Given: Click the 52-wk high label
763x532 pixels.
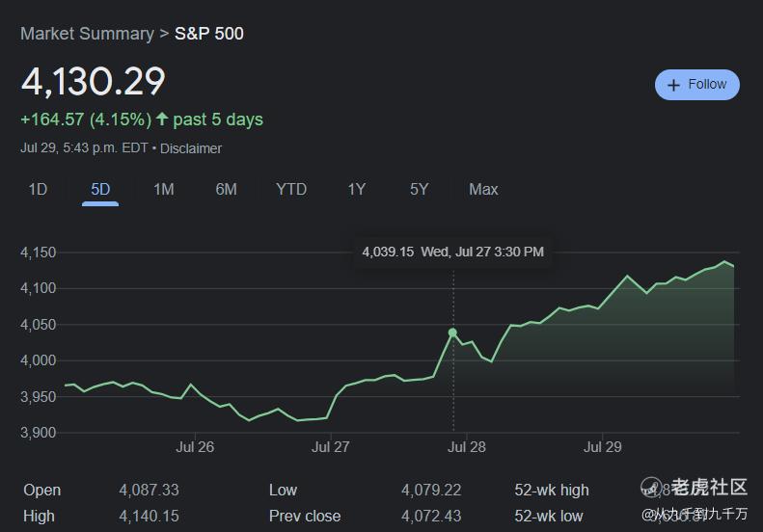Looking at the screenshot, I should [x=552, y=491].
